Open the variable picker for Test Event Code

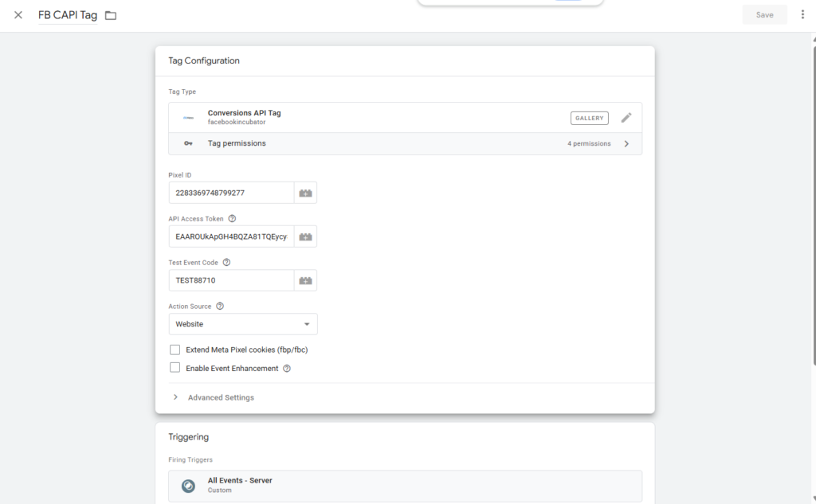pyautogui.click(x=307, y=279)
